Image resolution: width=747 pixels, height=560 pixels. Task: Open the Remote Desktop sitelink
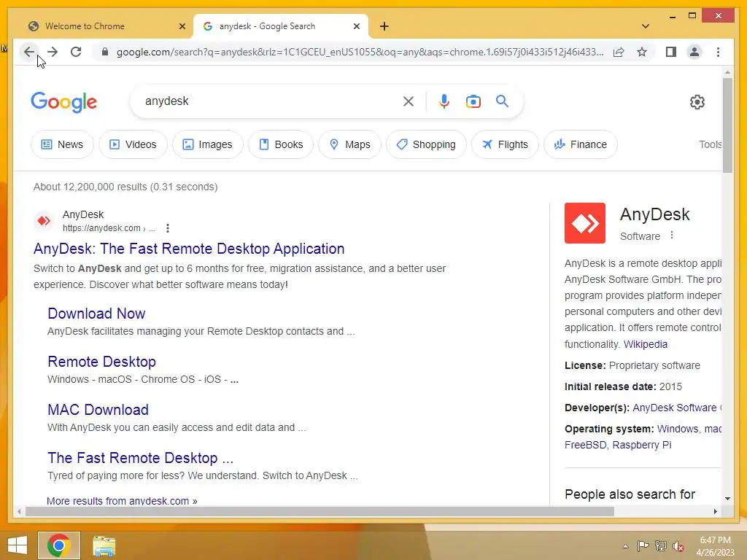click(102, 362)
